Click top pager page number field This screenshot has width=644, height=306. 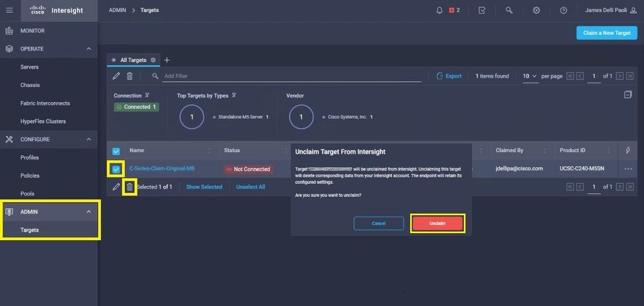[594, 76]
